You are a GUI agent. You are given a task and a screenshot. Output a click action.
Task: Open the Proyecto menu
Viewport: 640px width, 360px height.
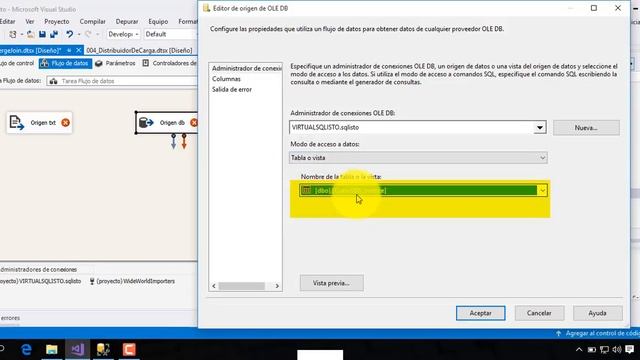point(57,21)
